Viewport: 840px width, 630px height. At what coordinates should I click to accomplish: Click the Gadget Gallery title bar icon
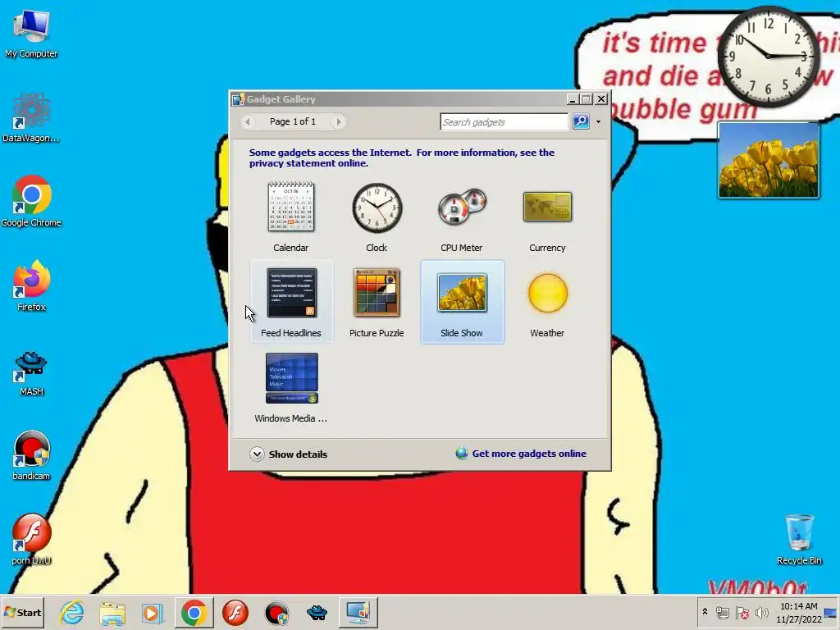[x=238, y=99]
